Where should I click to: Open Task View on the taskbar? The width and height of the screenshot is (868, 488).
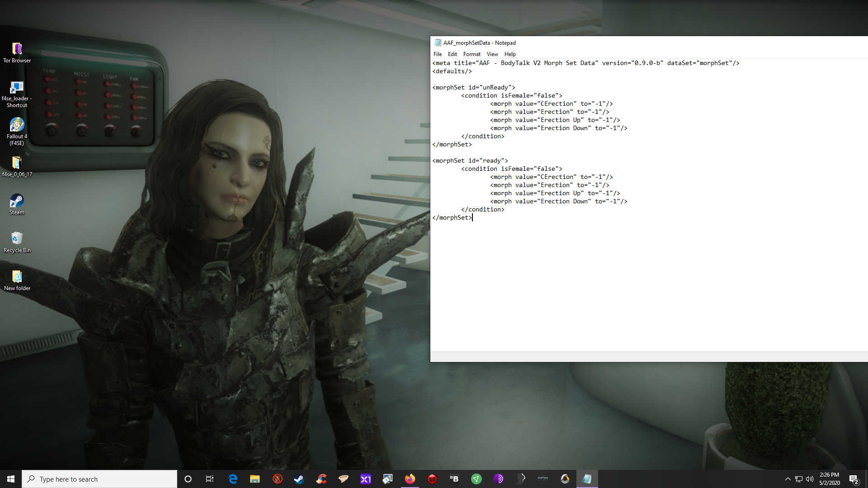[210, 479]
